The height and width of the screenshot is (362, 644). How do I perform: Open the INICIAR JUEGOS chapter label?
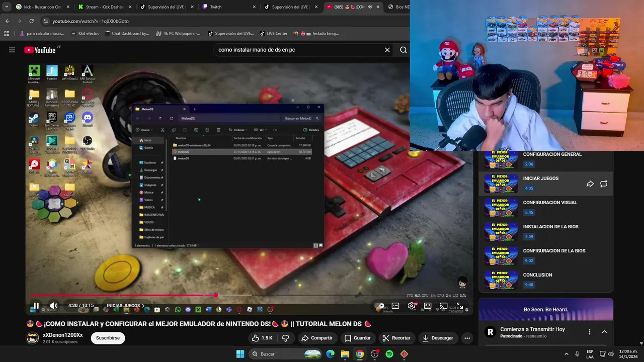pos(125,306)
